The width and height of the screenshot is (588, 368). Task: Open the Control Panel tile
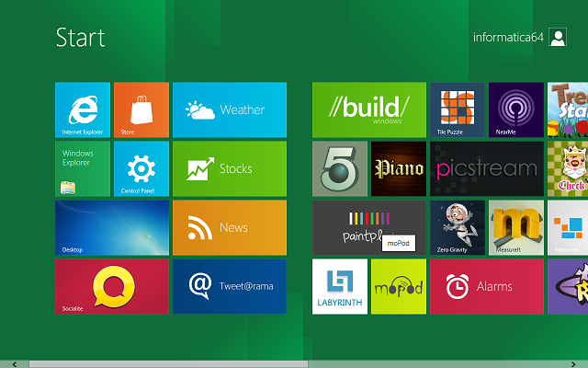click(x=141, y=168)
